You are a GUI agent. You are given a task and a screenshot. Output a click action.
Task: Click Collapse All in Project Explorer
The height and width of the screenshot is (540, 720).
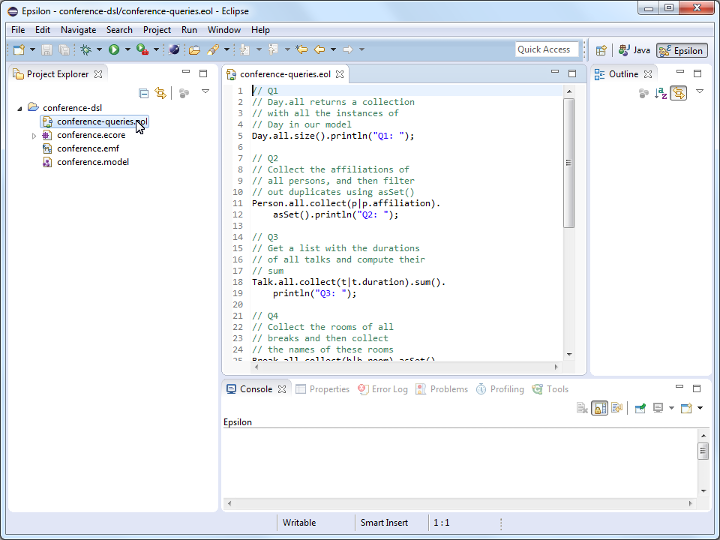144,93
